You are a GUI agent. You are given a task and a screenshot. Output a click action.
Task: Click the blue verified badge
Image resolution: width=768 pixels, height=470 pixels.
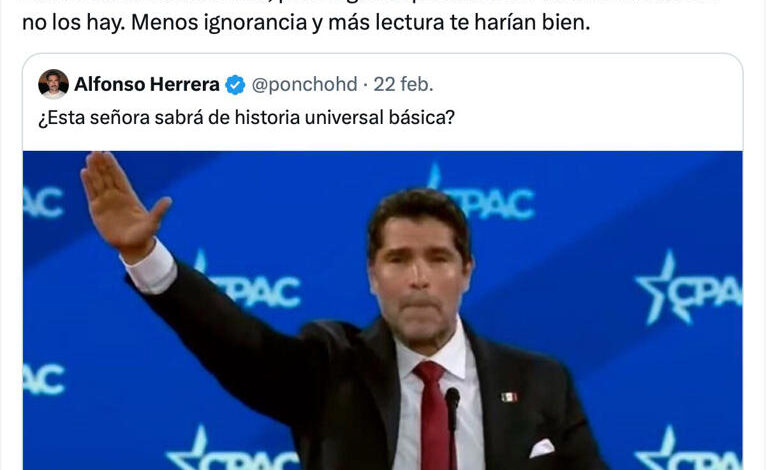(x=235, y=85)
